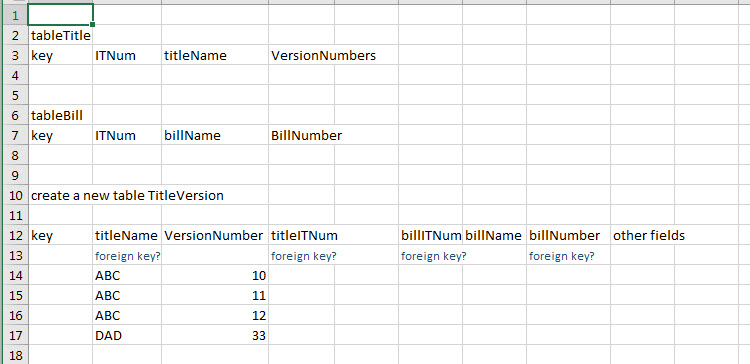This screenshot has height=364, width=750.
Task: Select the BillNumber cell in row 7
Action: 301,135
